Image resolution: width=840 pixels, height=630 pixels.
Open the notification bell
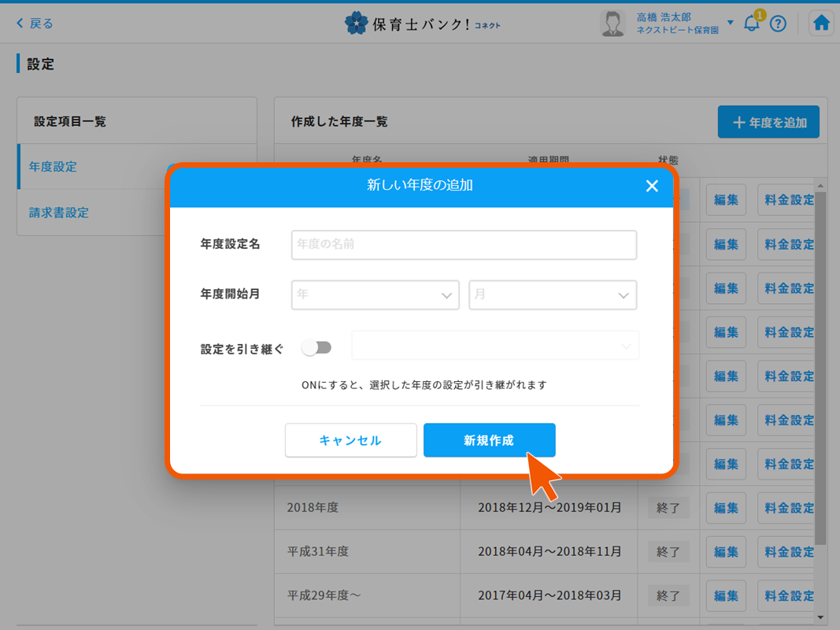click(752, 23)
